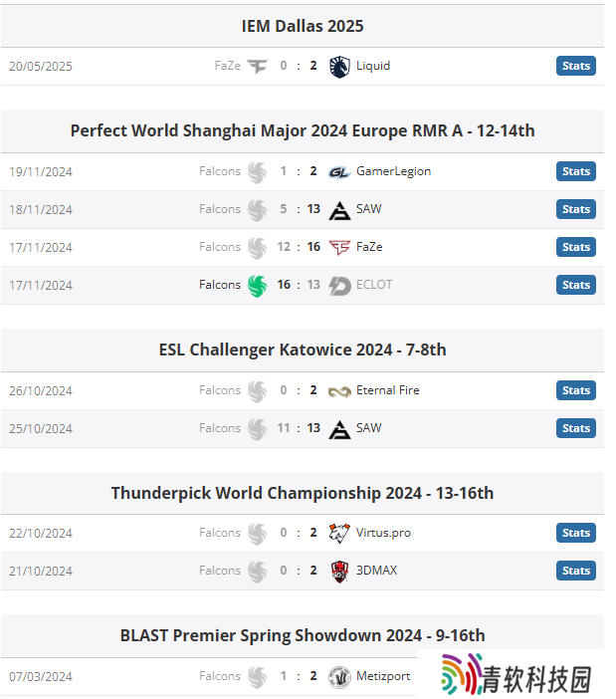Click the Metizport team logo
This screenshot has width=616, height=699.
(x=339, y=677)
